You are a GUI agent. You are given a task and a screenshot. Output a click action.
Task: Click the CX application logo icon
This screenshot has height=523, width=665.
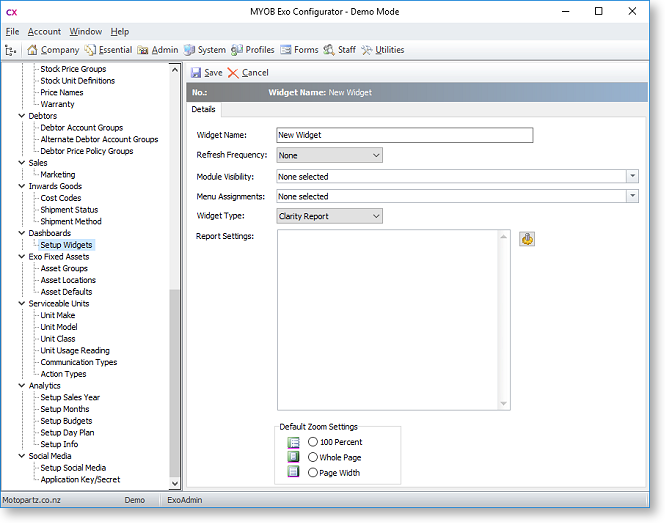click(11, 12)
